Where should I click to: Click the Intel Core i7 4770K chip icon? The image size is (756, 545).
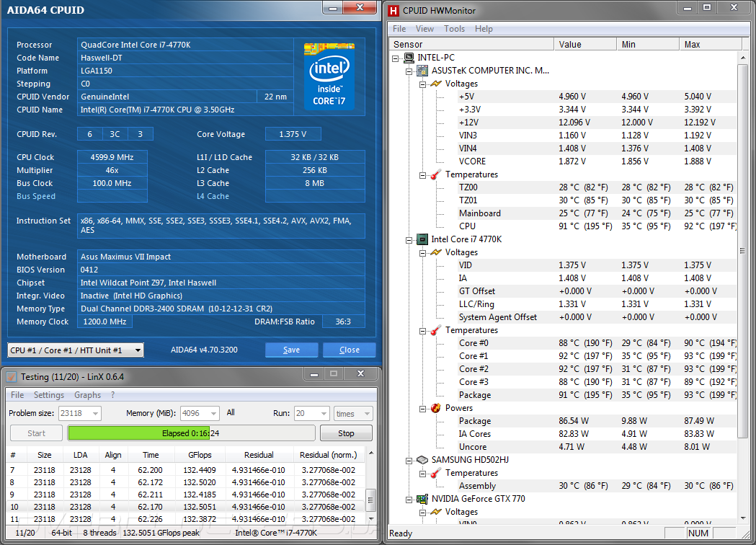coord(422,239)
